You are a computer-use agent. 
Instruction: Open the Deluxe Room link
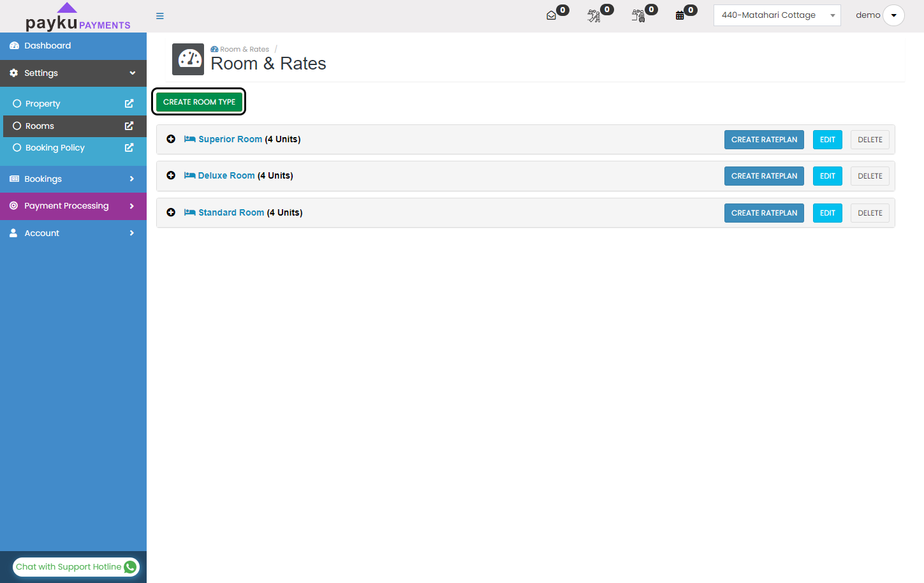click(x=226, y=175)
